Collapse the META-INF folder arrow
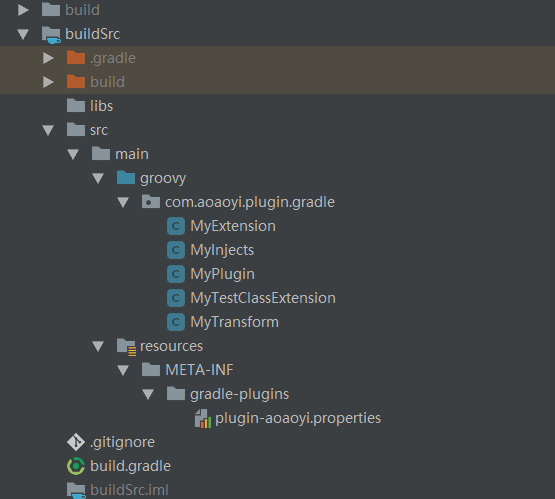This screenshot has height=499, width=555. click(x=123, y=370)
